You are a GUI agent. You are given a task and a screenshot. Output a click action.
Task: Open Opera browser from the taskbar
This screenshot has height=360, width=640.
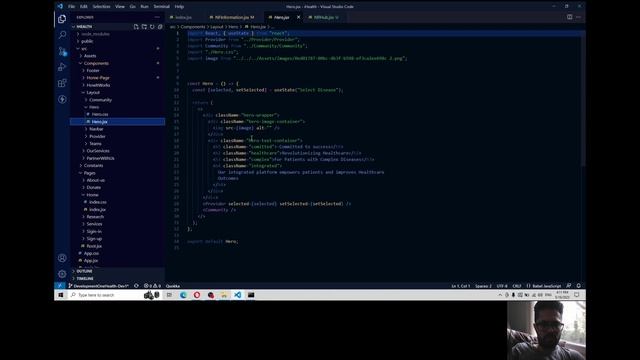[197, 295]
